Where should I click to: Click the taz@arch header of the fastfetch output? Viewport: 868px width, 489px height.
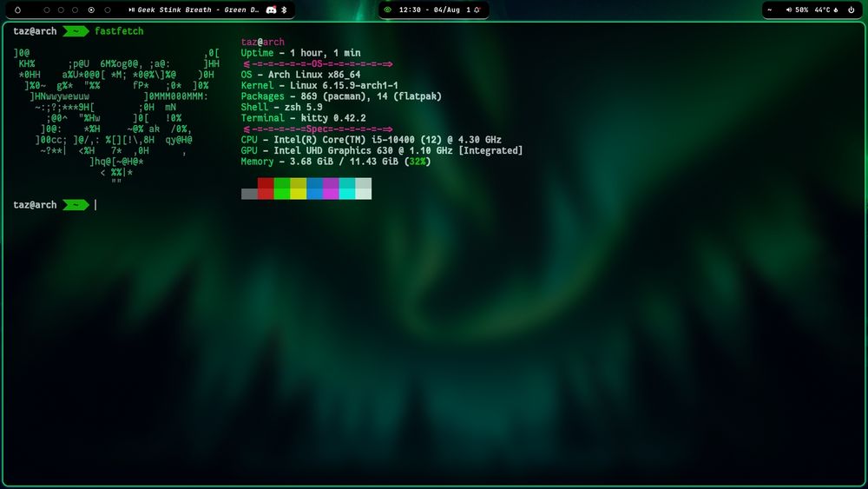(x=262, y=42)
